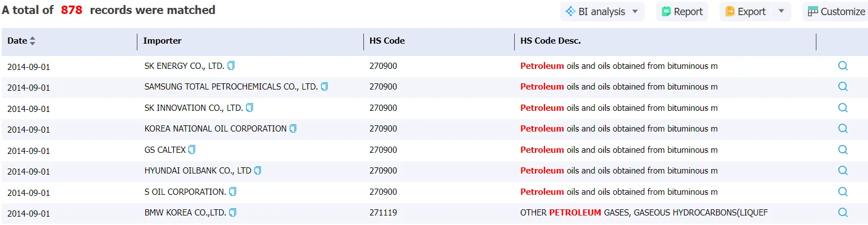Copy HYUNDAI OILBANK CO., LTD name
The width and height of the screenshot is (868, 225).
(257, 171)
